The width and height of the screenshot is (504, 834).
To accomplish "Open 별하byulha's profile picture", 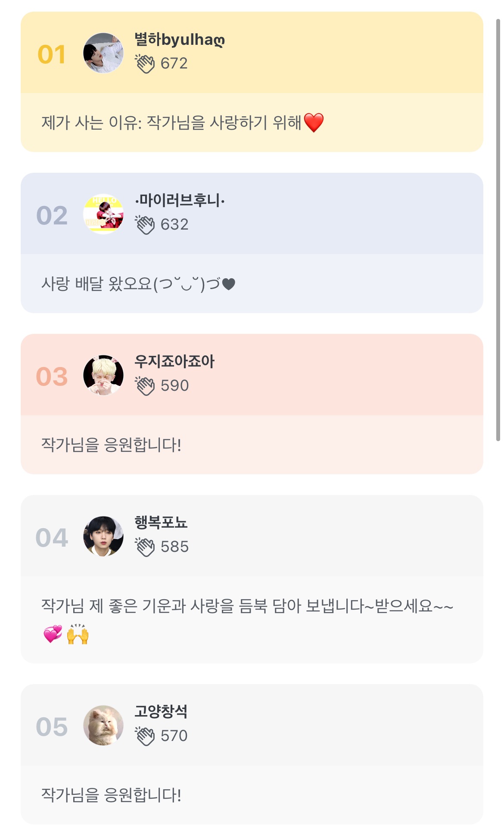I will [x=103, y=53].
